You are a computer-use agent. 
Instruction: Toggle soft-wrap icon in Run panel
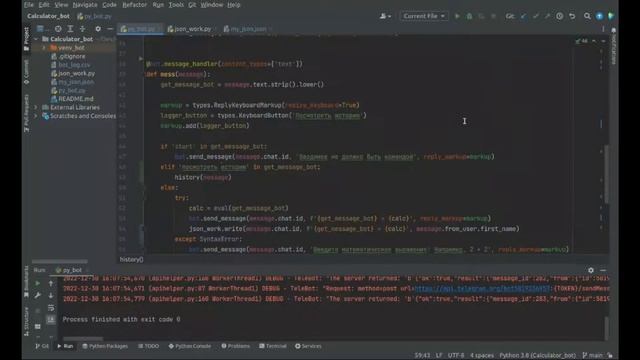coord(51,308)
